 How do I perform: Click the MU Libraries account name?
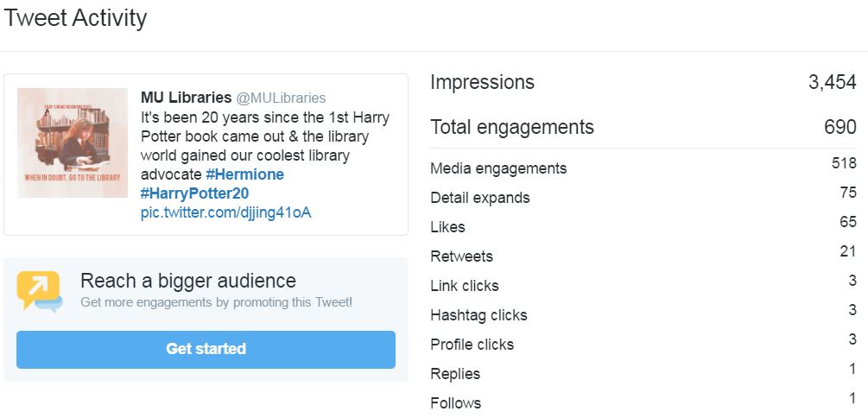coord(186,98)
